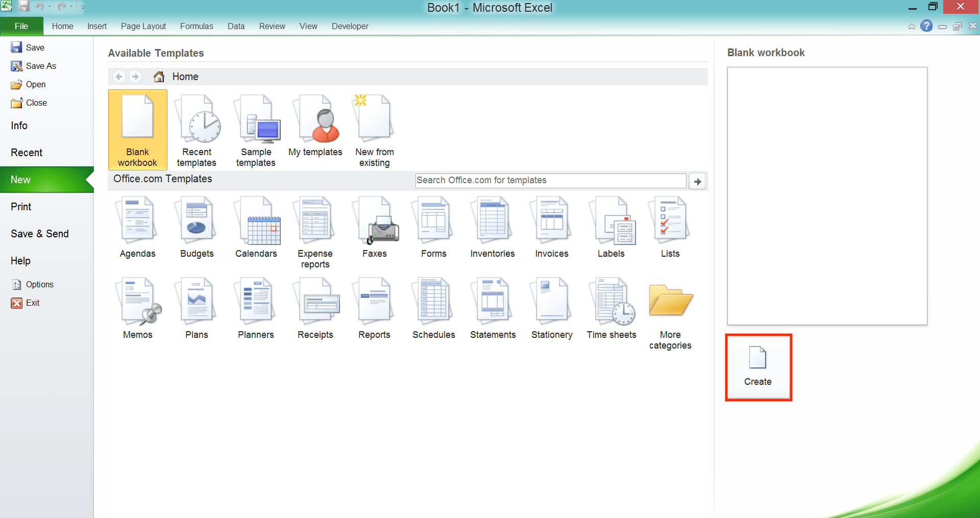The image size is (980, 518).
Task: Choose New from existing
Action: point(374,130)
